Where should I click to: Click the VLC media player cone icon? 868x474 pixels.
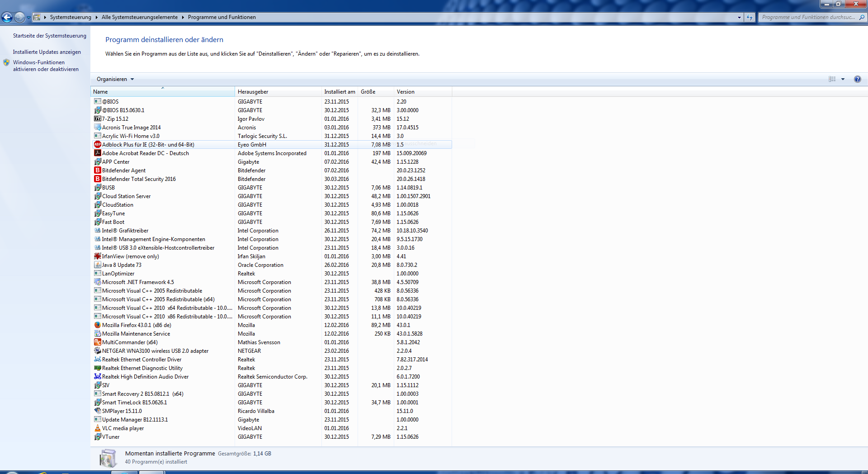[97, 428]
